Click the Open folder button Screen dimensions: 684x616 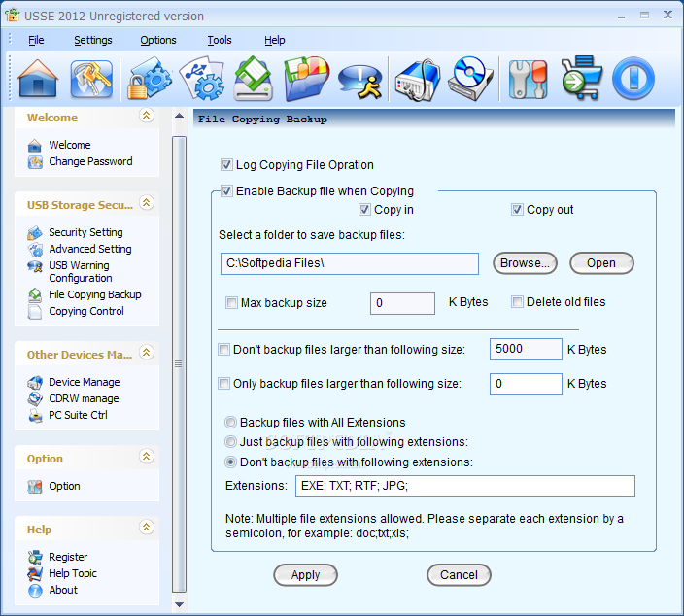point(601,263)
